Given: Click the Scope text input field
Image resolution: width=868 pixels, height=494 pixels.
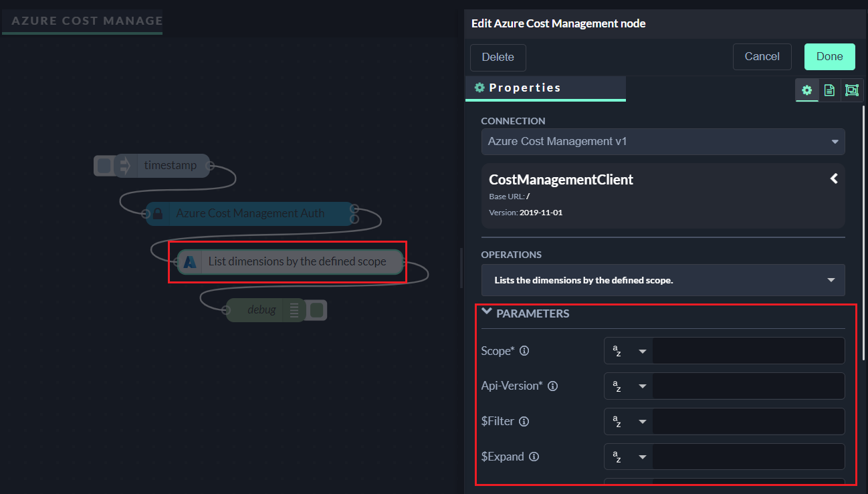Looking at the screenshot, I should point(748,351).
